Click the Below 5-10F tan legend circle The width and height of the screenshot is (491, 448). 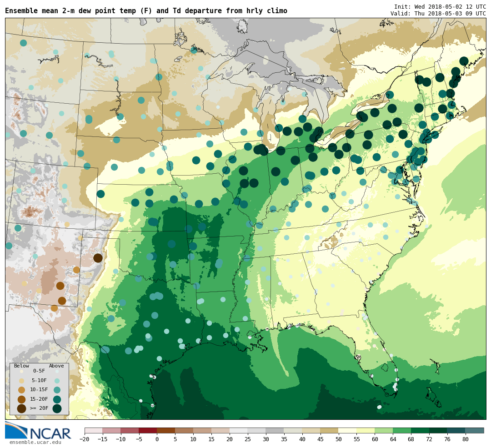[x=22, y=381]
